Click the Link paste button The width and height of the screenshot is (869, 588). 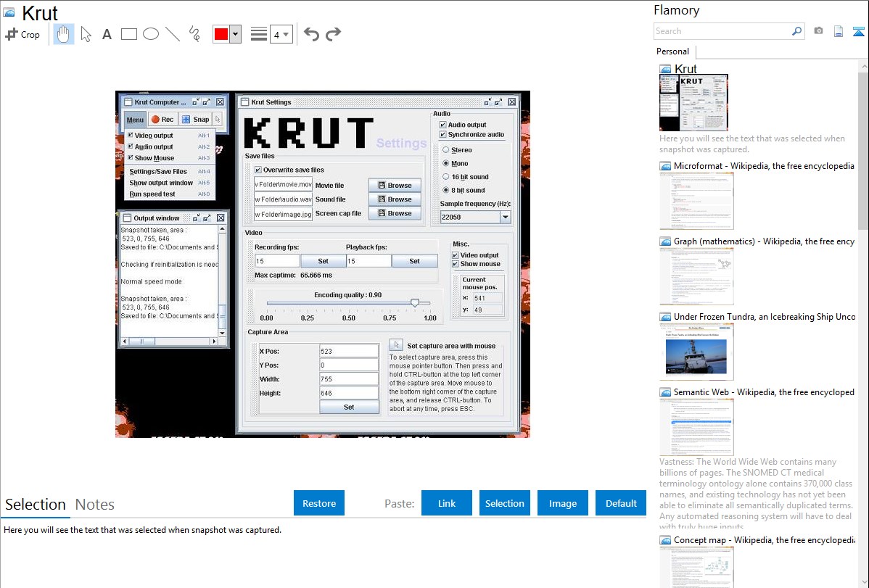[x=447, y=502]
